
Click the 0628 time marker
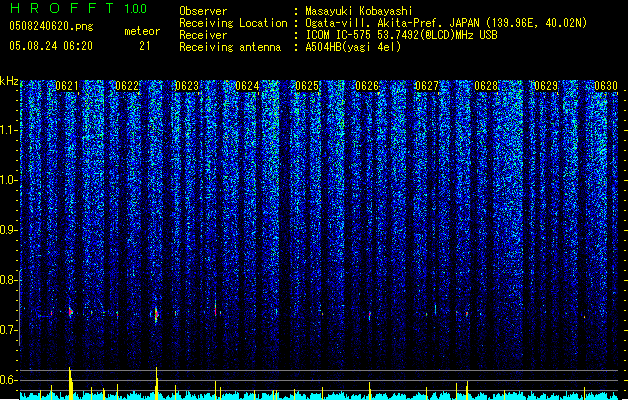[x=486, y=86]
